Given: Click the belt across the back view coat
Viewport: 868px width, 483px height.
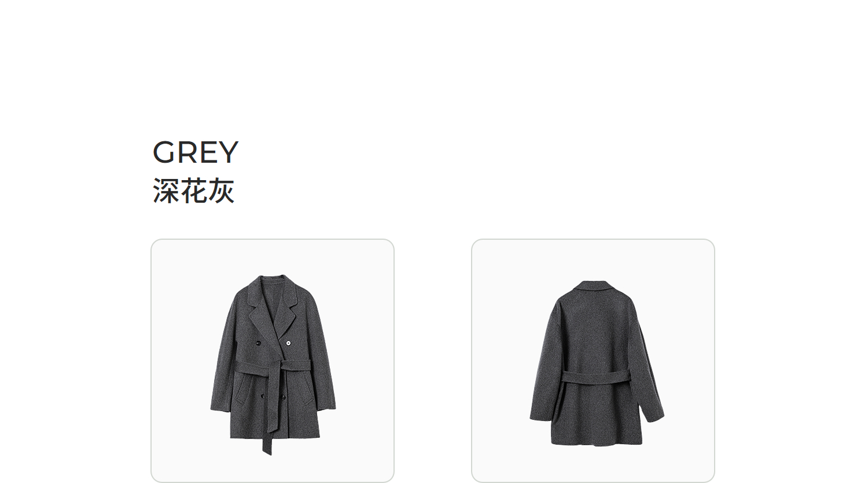Looking at the screenshot, I should coord(596,377).
